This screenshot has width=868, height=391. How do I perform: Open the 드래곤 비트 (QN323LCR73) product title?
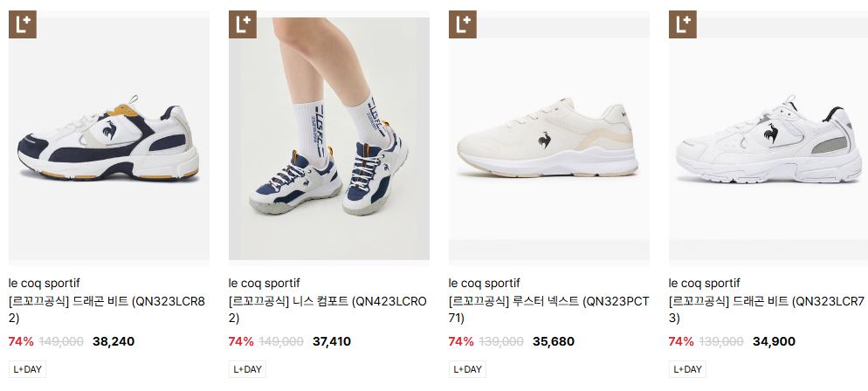pyautogui.click(x=767, y=310)
